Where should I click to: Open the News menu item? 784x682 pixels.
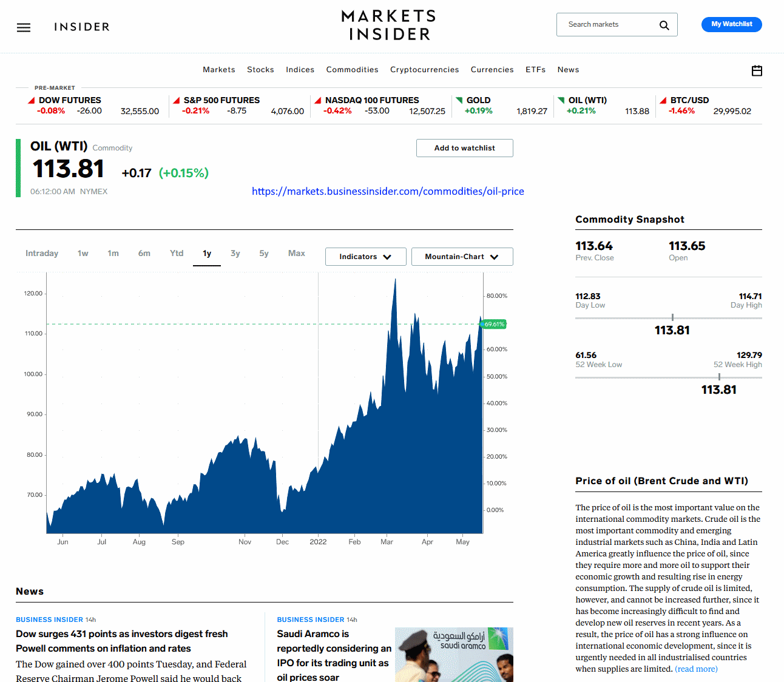click(x=569, y=70)
